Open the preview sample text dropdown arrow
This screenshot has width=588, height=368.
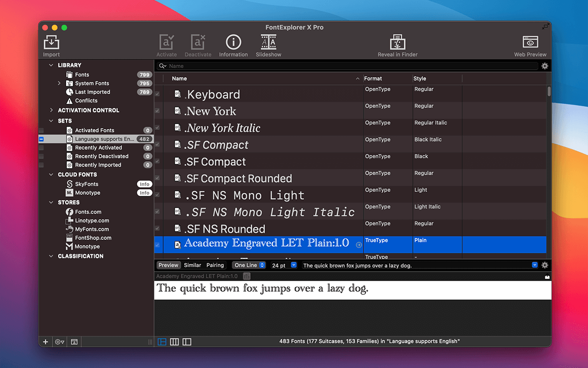pyautogui.click(x=535, y=265)
